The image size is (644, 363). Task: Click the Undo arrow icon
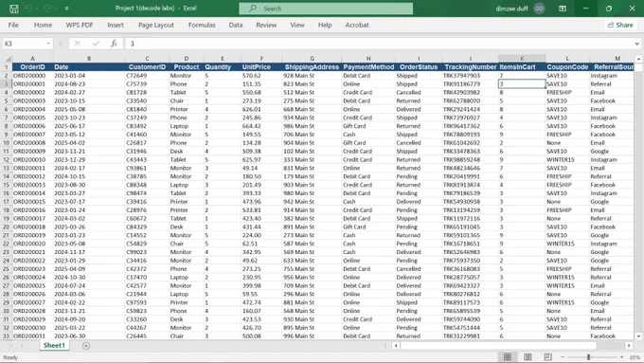(28, 9)
